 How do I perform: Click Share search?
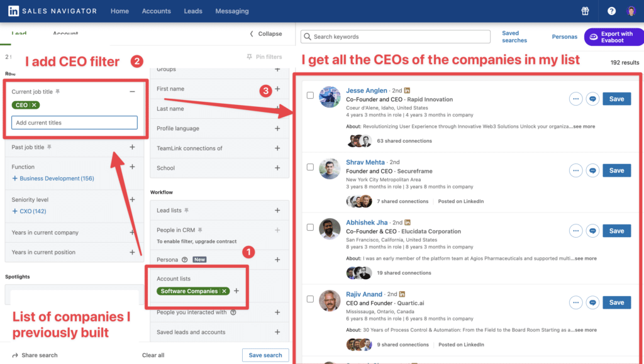click(35, 355)
